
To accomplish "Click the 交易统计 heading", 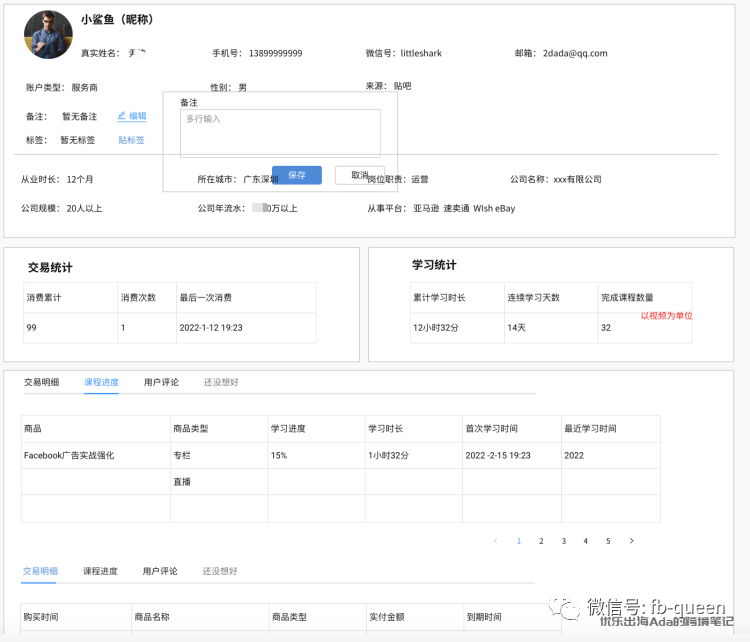I will 50,267.
